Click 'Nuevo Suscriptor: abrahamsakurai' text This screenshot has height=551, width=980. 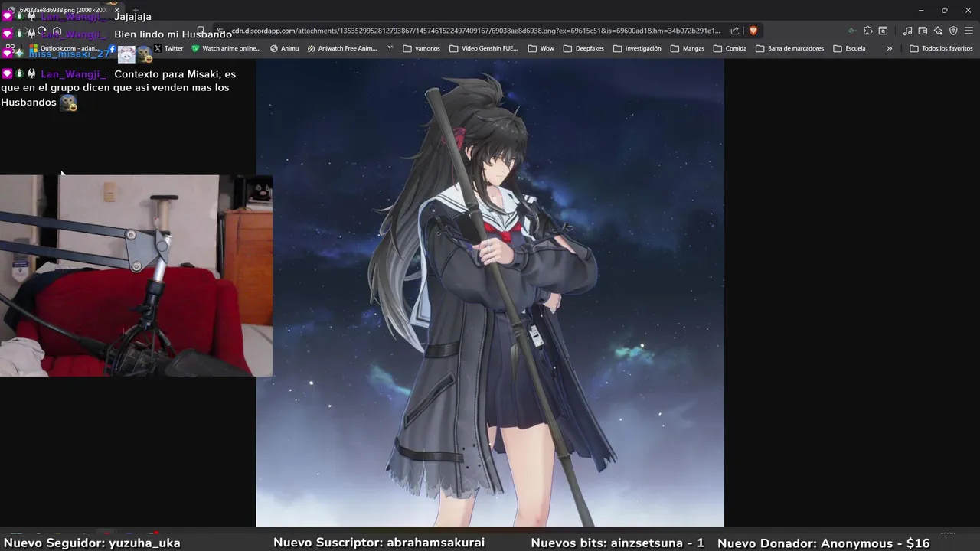click(x=379, y=543)
